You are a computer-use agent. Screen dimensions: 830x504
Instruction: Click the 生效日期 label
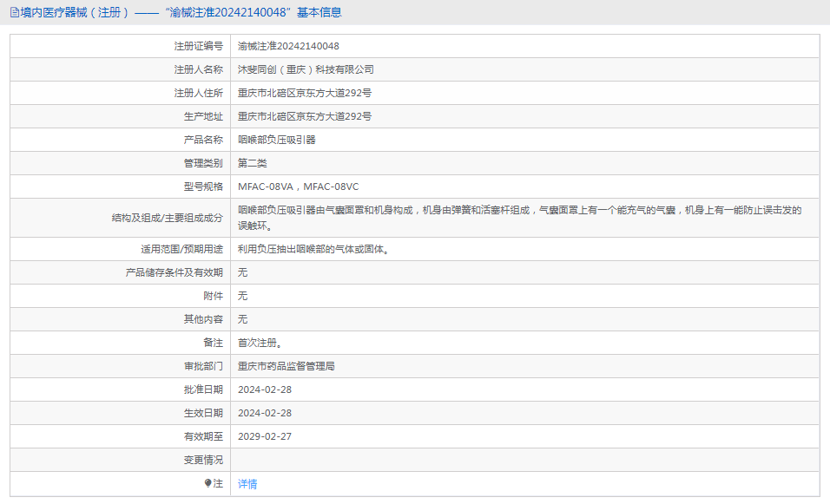pos(203,413)
